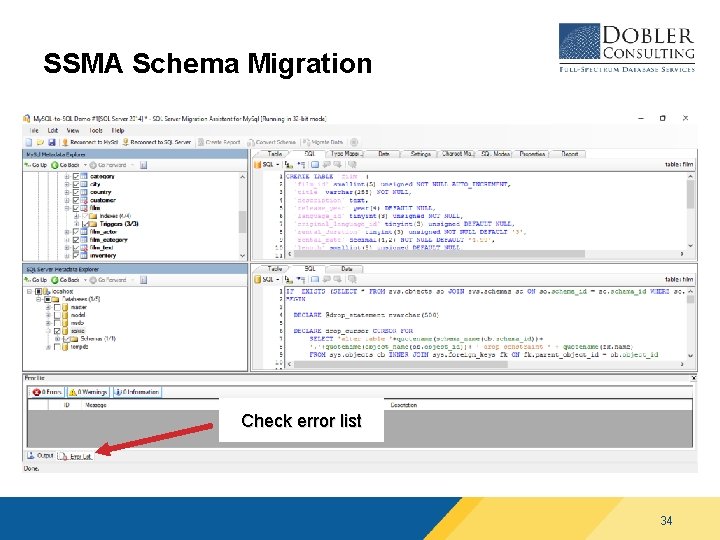Image resolution: width=720 pixels, height=540 pixels.
Task: Collapse the localhost server node
Action: [x=29, y=292]
